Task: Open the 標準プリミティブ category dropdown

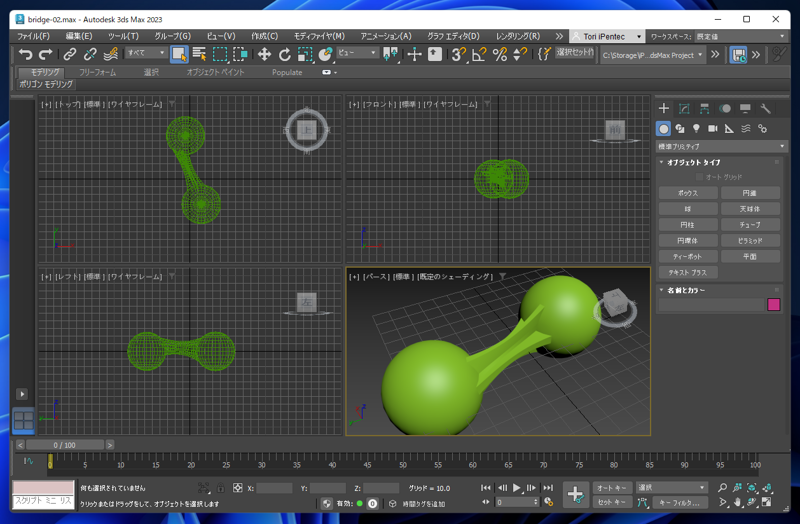Action: coord(721,146)
